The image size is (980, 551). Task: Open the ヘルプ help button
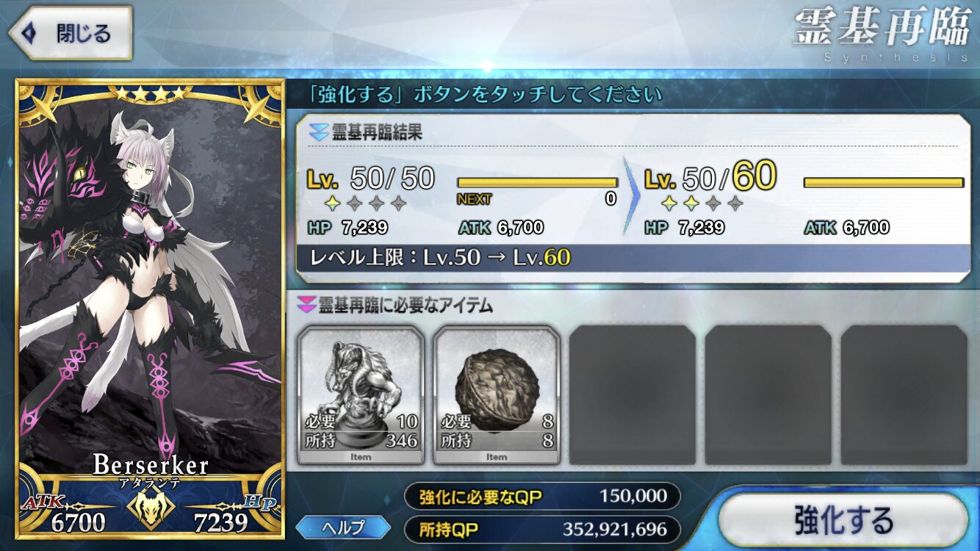(343, 527)
